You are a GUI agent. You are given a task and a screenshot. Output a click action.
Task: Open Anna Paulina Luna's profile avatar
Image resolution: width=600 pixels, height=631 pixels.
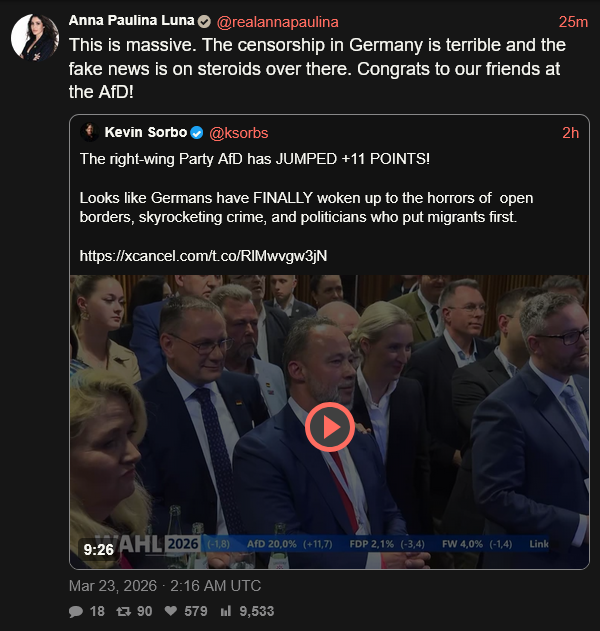point(34,38)
